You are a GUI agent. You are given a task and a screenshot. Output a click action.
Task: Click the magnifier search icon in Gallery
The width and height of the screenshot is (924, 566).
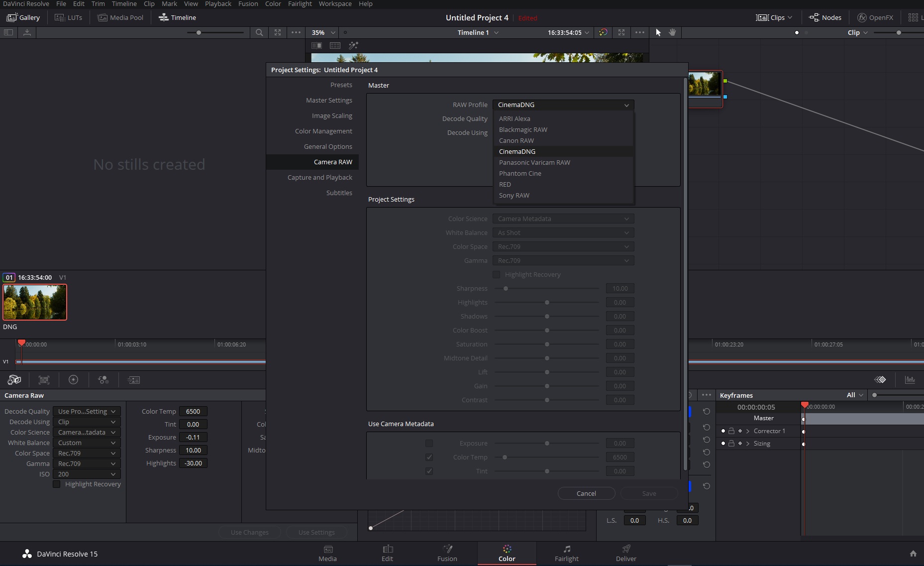coord(259,32)
